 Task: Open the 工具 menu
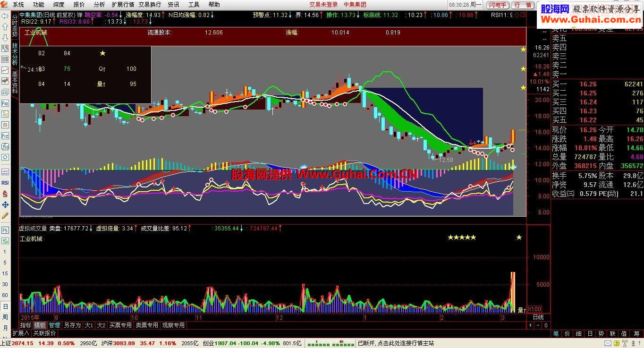click(194, 5)
